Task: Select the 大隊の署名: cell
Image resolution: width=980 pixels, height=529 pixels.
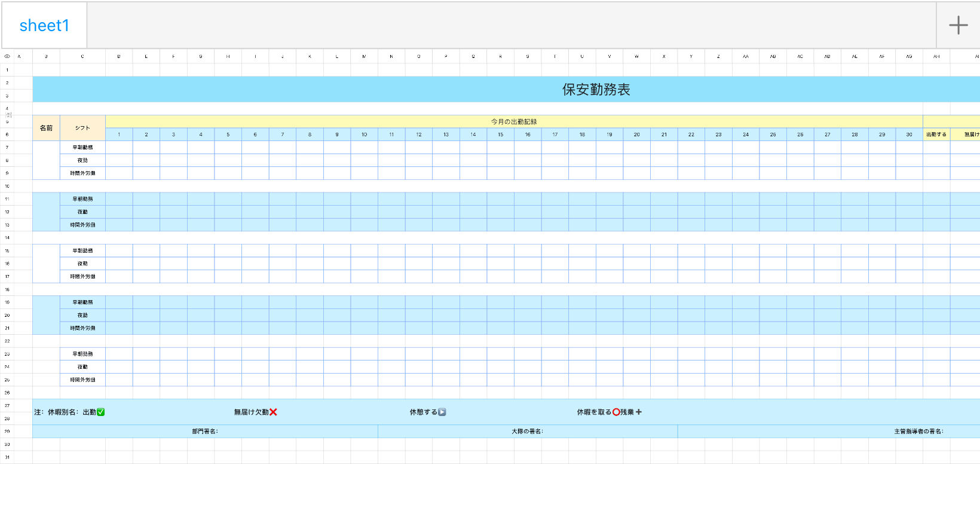Action: click(x=528, y=431)
